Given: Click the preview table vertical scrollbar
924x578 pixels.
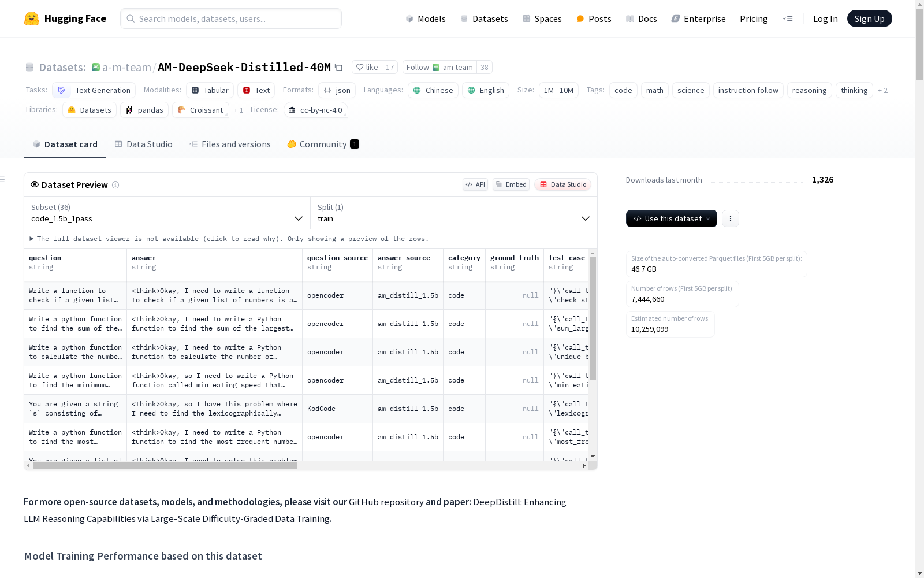Looking at the screenshot, I should (x=593, y=318).
